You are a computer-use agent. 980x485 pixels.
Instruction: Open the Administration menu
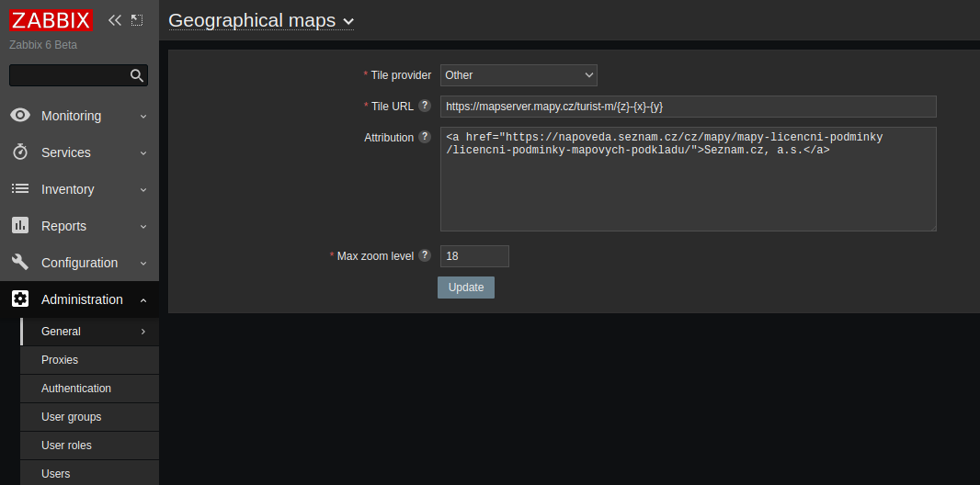(79, 299)
